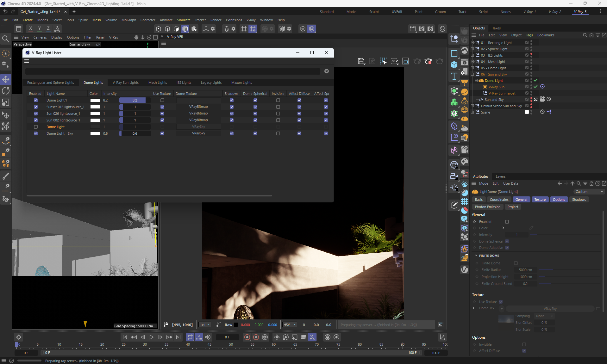Click the Light Lister hamburger menu icon
The height and width of the screenshot is (364, 607).
click(x=27, y=61)
